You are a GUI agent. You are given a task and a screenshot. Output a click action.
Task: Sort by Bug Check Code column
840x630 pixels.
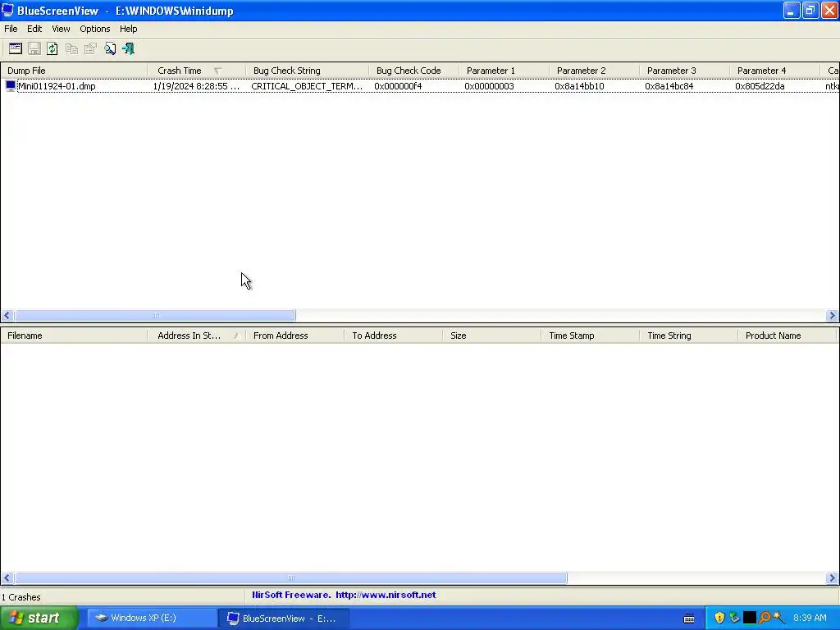pyautogui.click(x=413, y=71)
